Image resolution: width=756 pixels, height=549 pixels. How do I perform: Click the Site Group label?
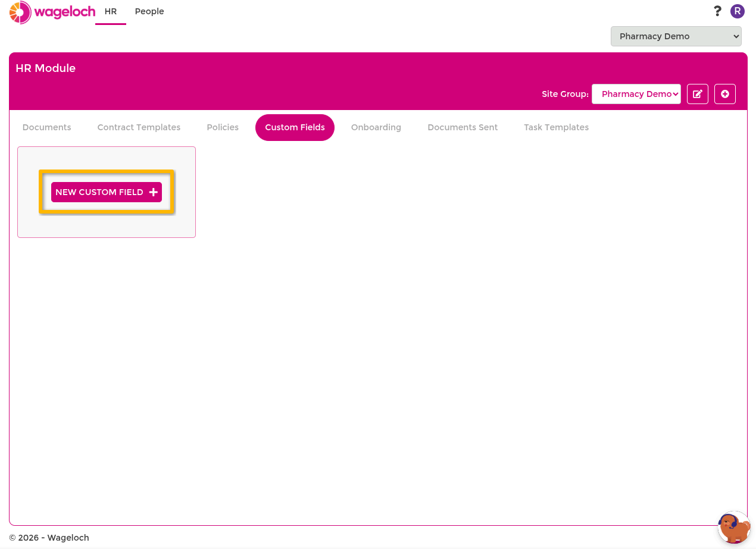tap(565, 94)
